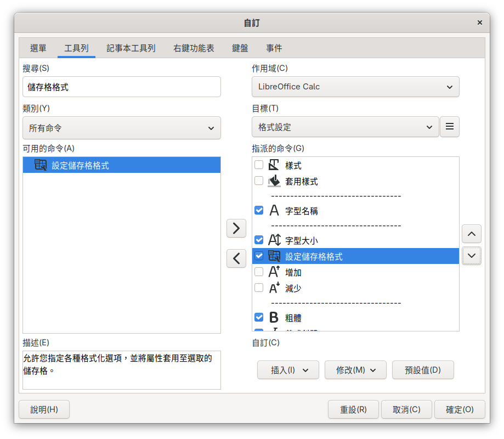Click the 搜尋 search input field
Viewport: 504px width, 439px height.
(122, 87)
